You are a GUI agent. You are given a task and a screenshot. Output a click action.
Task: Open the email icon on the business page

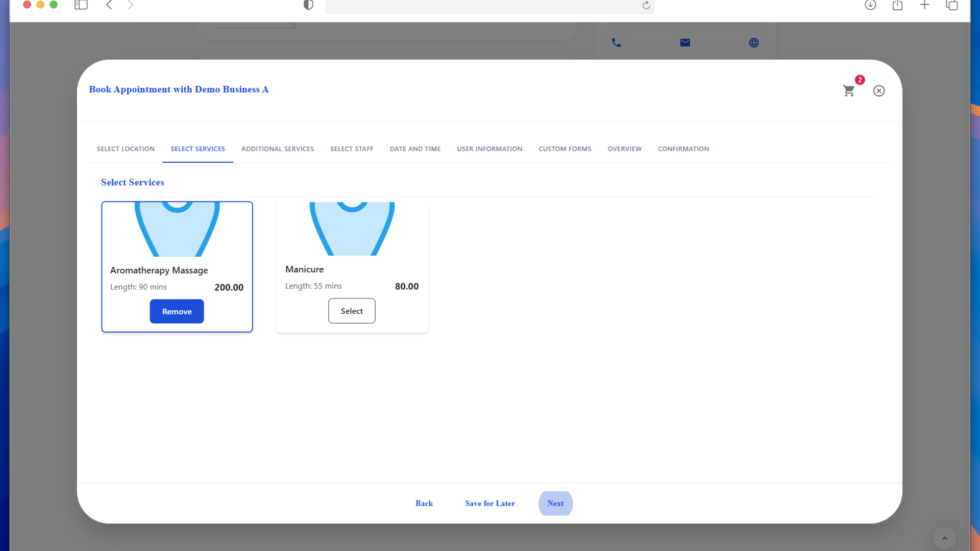(x=685, y=43)
